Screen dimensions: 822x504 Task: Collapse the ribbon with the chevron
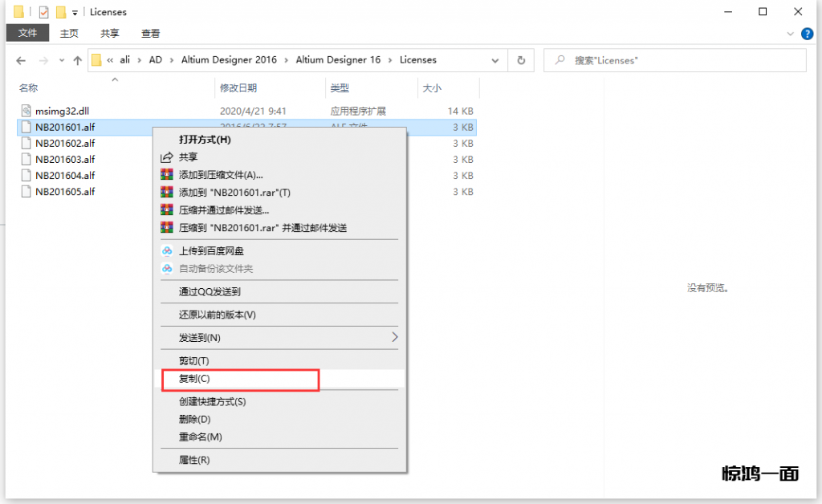[790, 34]
